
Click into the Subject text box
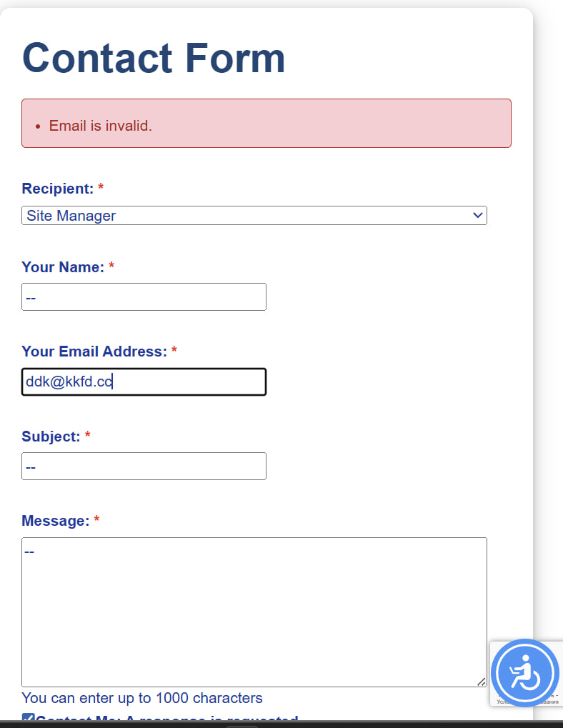[x=144, y=466]
